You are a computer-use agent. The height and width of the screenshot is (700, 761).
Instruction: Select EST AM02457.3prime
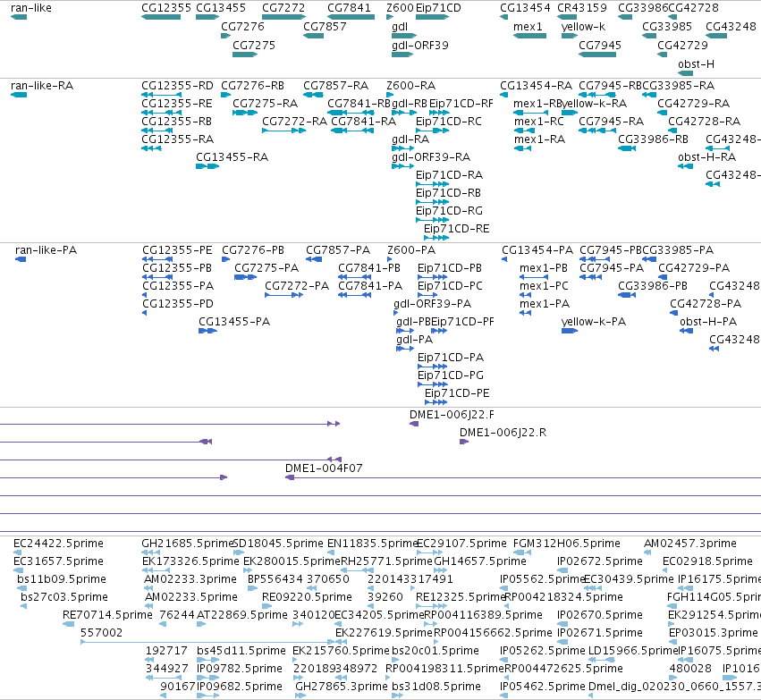(647, 552)
